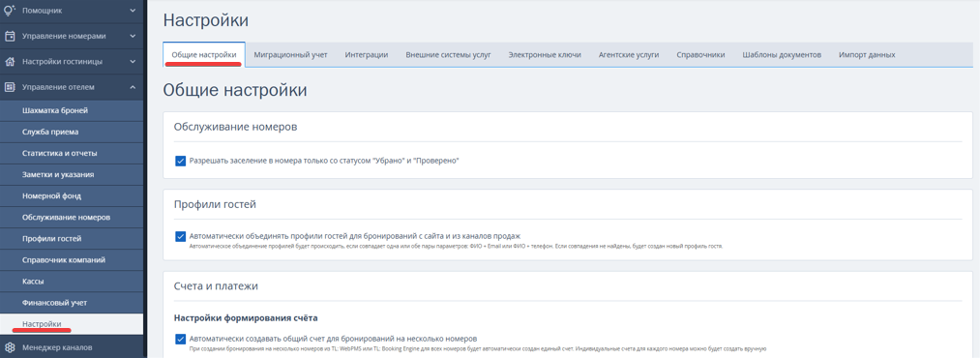980x358 pixels.
Task: Toggle "Автоматически создавать общий счет" checkbox
Action: [x=181, y=339]
